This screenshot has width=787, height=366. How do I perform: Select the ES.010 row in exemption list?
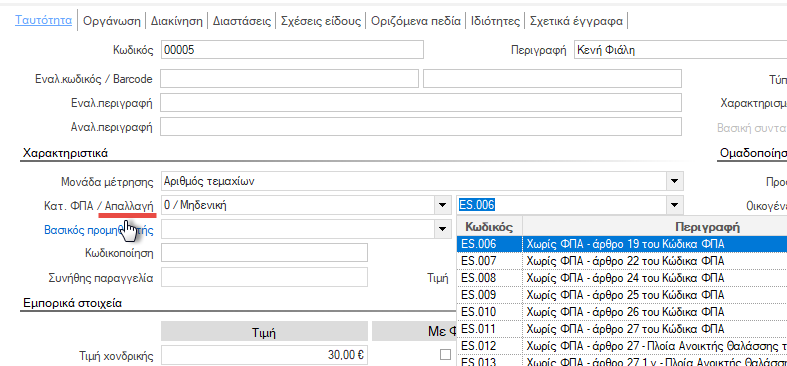(622, 312)
